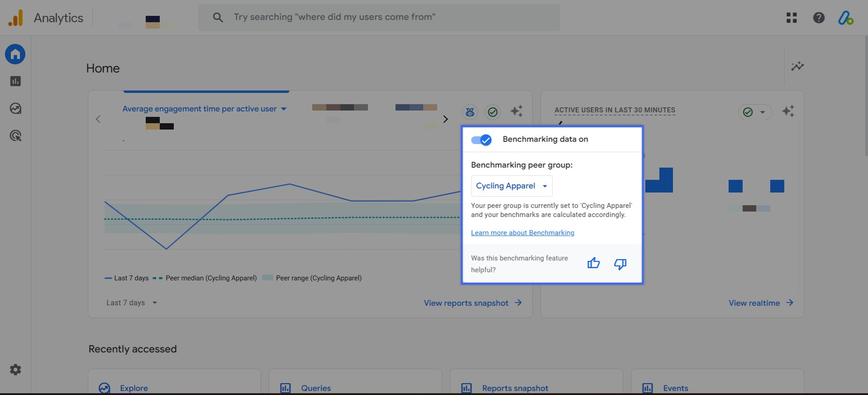The image size is (868, 395).
Task: Click the benchmarking medal icon
Action: 470,111
